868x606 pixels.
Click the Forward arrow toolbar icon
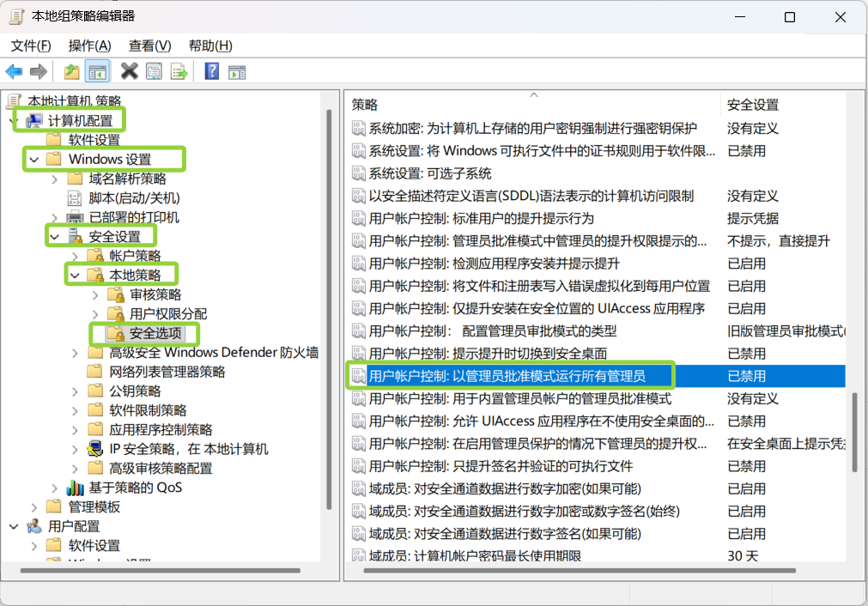(x=38, y=71)
